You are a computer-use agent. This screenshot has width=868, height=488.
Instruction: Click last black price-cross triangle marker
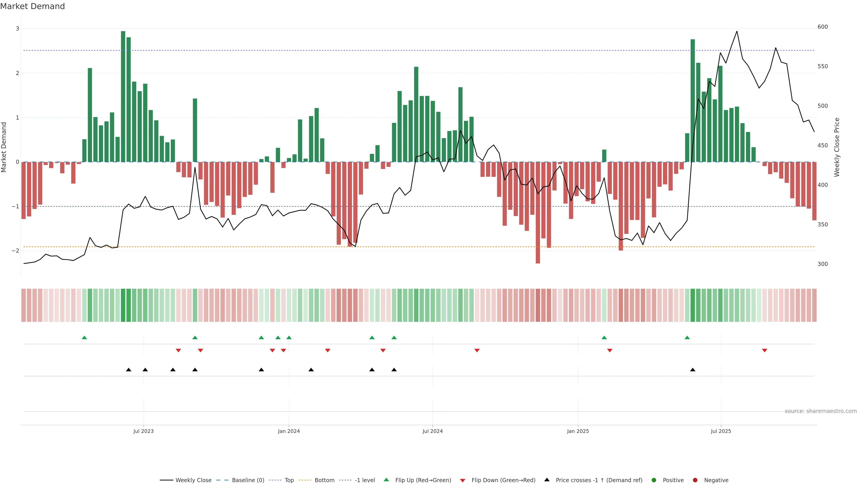[693, 370]
